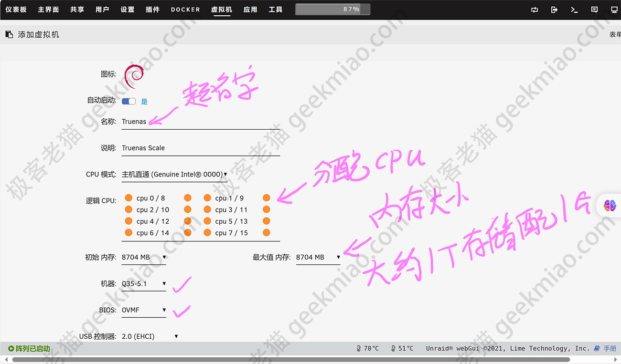Toggle cpu 8 checkbox after 'cpu 0 / 8'

pyautogui.click(x=188, y=198)
